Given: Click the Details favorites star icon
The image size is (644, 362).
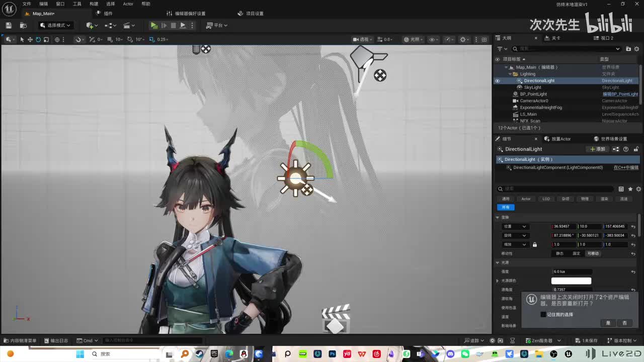Looking at the screenshot, I should (x=630, y=189).
